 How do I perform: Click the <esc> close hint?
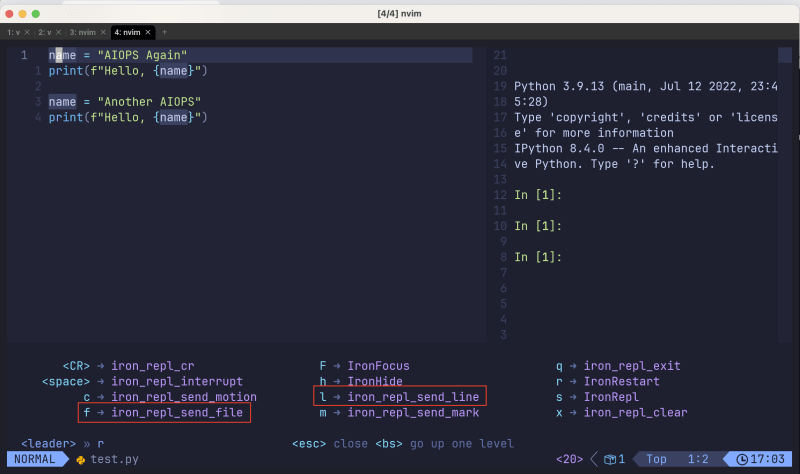tap(330, 444)
